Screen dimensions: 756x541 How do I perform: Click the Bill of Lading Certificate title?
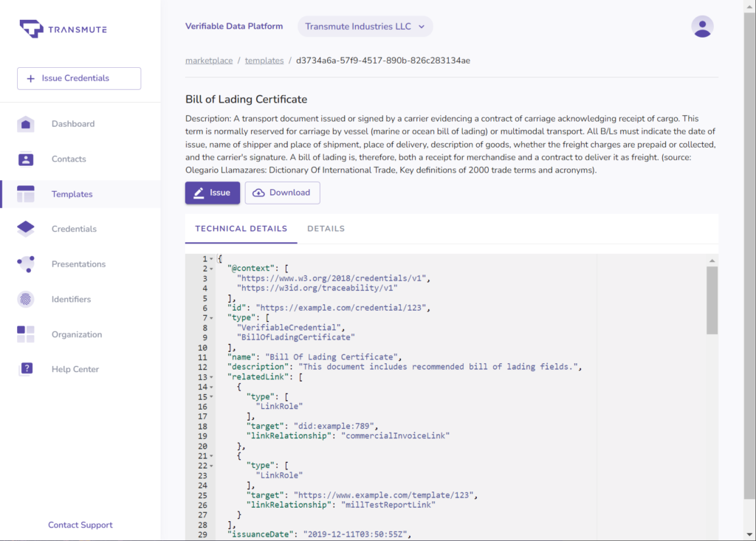click(x=246, y=100)
